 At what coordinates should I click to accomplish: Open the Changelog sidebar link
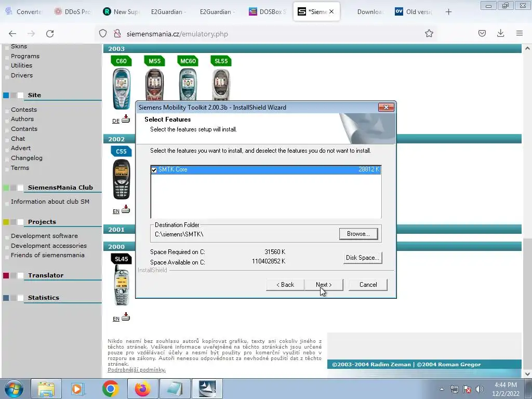[x=26, y=158]
